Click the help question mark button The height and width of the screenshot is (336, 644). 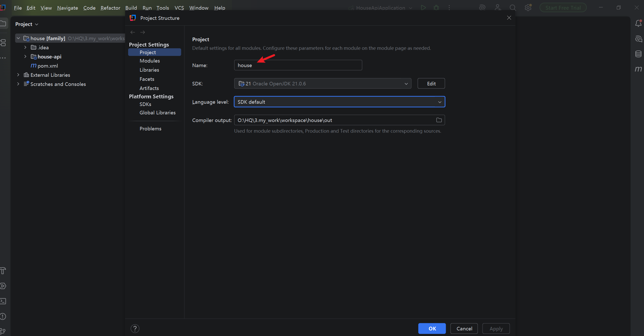point(135,328)
